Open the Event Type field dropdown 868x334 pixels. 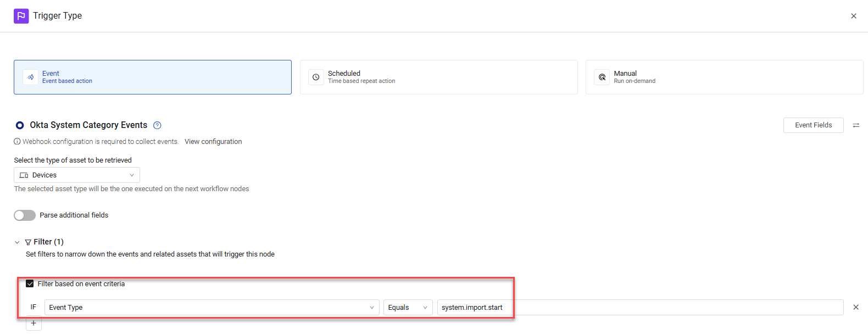pos(212,307)
